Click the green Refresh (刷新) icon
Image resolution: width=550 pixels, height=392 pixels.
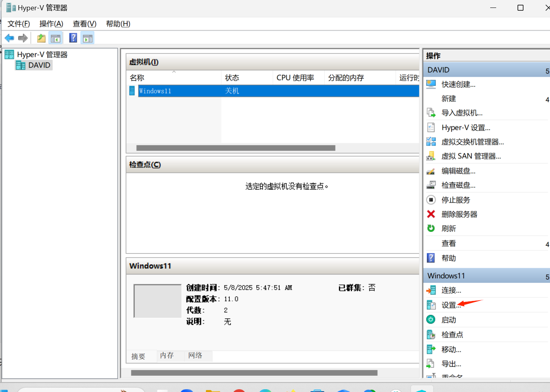pos(431,228)
